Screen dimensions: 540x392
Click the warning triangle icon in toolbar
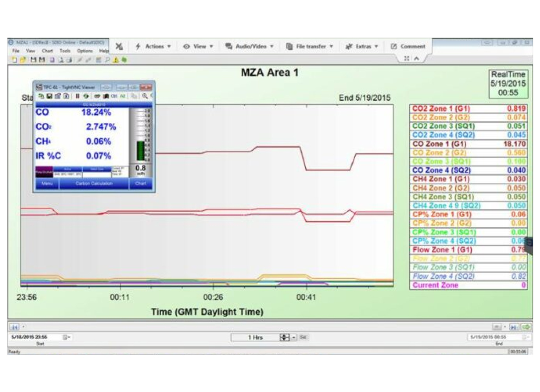pos(116,60)
